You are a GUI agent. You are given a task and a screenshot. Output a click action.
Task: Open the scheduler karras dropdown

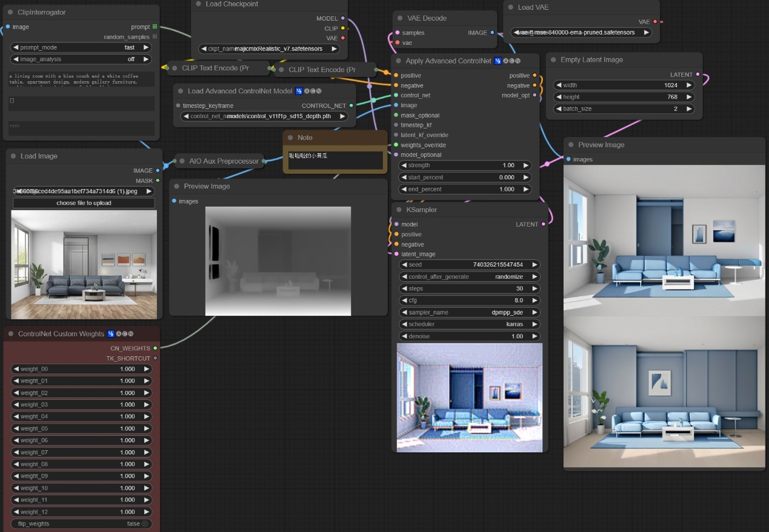pyautogui.click(x=469, y=324)
